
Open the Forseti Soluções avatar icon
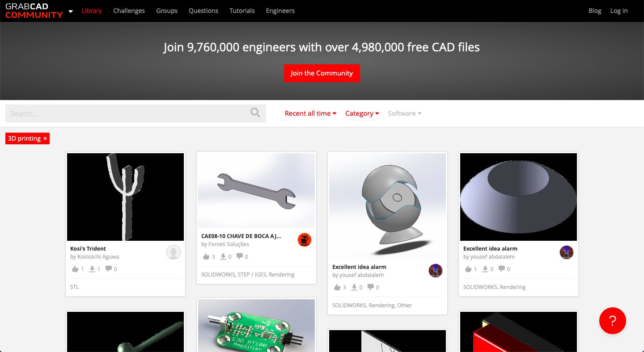point(305,240)
